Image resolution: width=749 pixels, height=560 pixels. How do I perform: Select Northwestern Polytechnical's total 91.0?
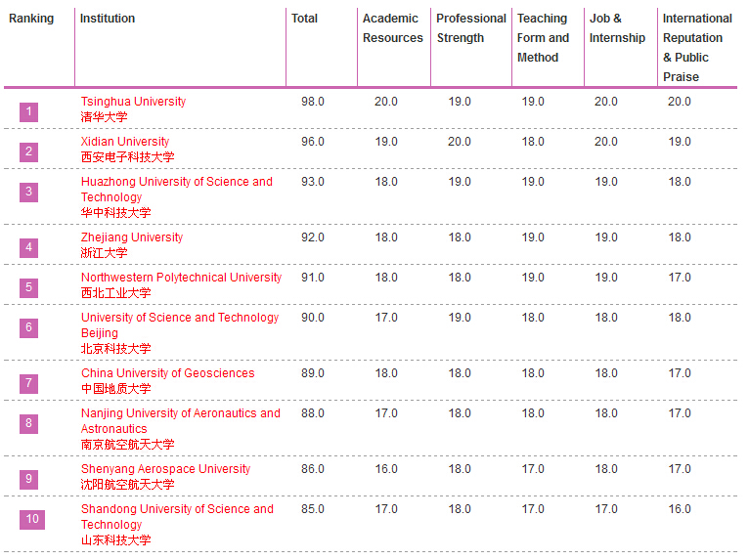[313, 278]
